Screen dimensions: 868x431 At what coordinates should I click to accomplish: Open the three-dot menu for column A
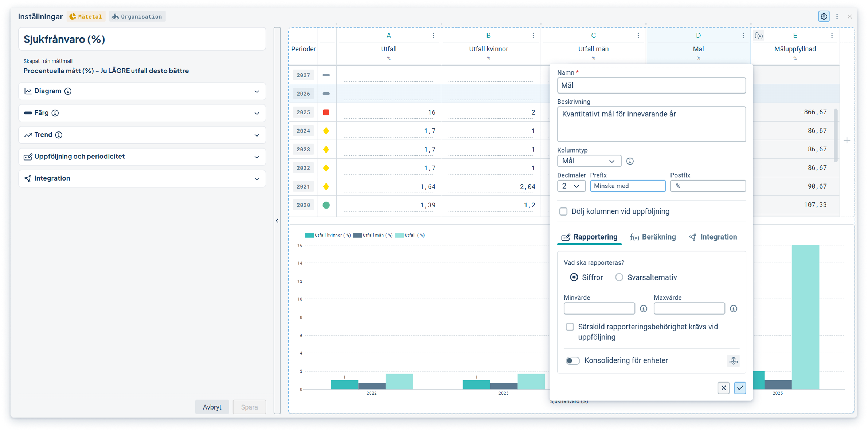[x=433, y=35]
